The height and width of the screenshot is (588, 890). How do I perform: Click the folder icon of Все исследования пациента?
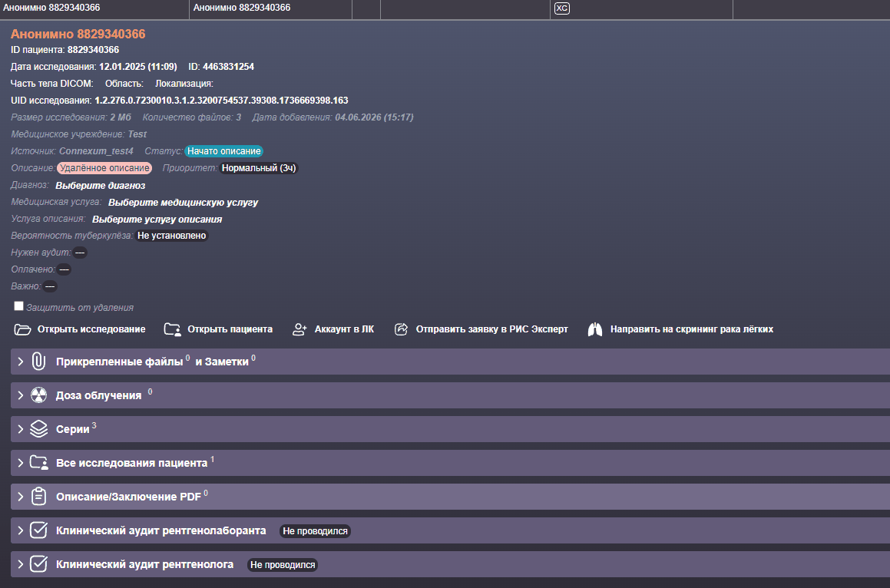tap(38, 463)
